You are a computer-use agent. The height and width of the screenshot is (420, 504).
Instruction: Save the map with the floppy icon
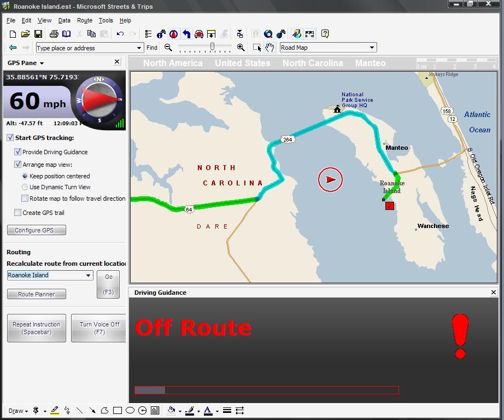(x=38, y=34)
